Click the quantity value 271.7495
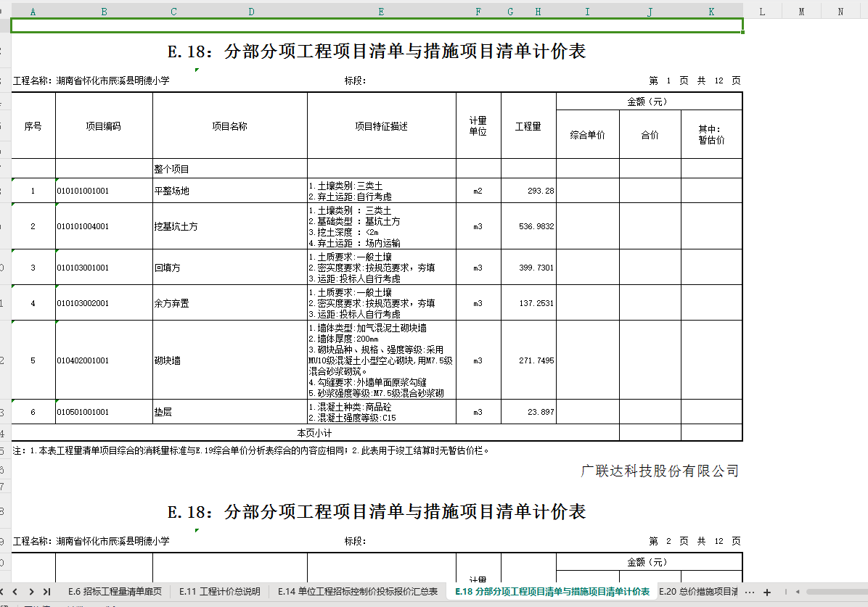 pyautogui.click(x=528, y=360)
